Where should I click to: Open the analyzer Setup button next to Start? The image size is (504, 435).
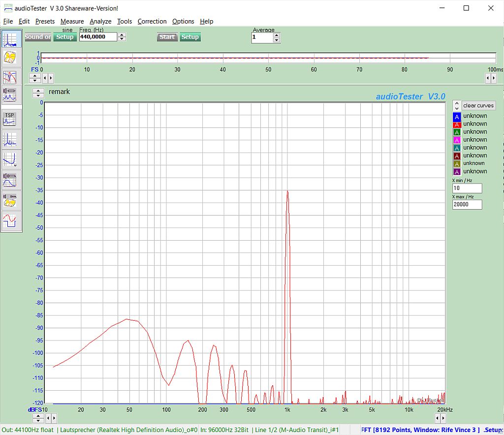coord(190,37)
